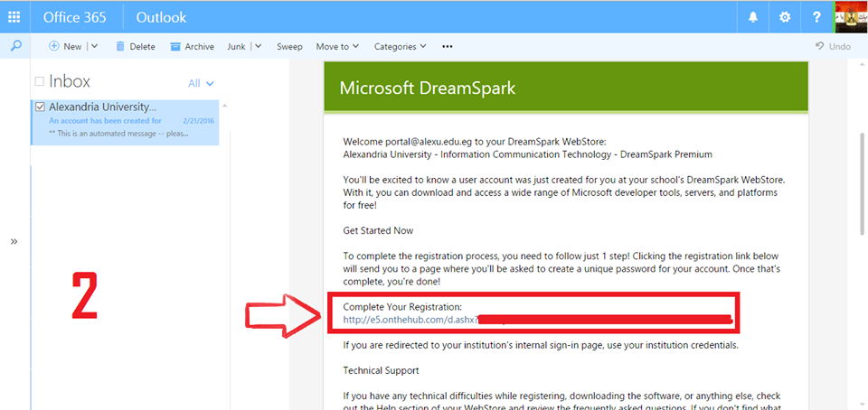The image size is (868, 410).
Task: Open the e5.onthehub.com registration link
Action: click(x=410, y=320)
